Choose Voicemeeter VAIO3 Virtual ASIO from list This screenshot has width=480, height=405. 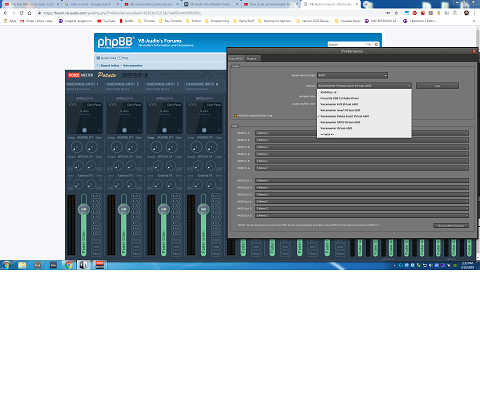click(x=340, y=122)
